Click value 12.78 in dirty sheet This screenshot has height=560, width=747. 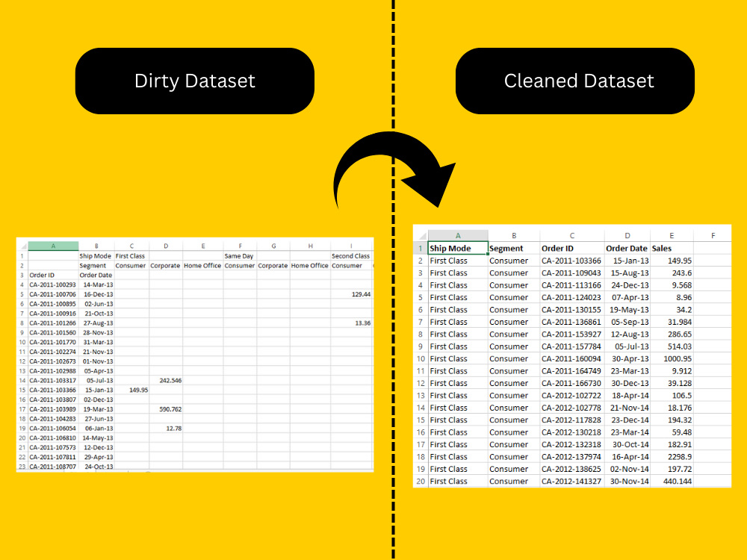(166, 428)
